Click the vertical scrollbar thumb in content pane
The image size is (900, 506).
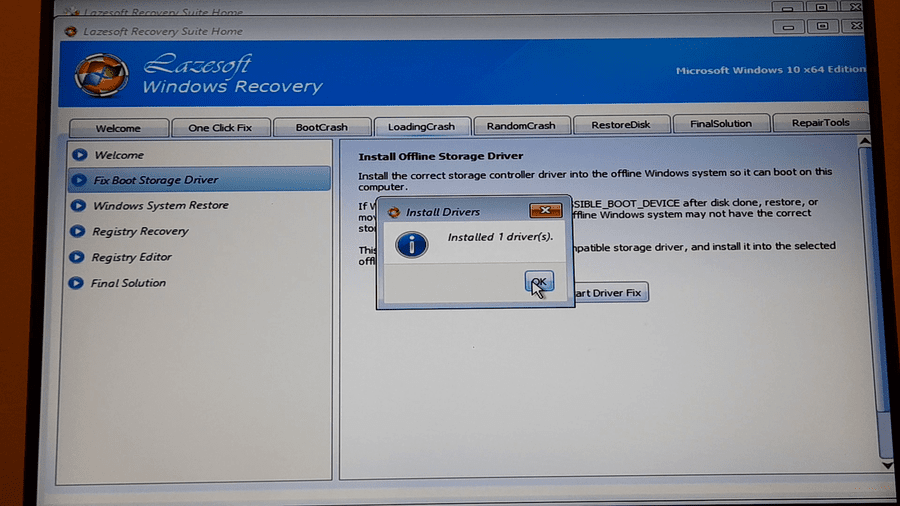[x=876, y=281]
